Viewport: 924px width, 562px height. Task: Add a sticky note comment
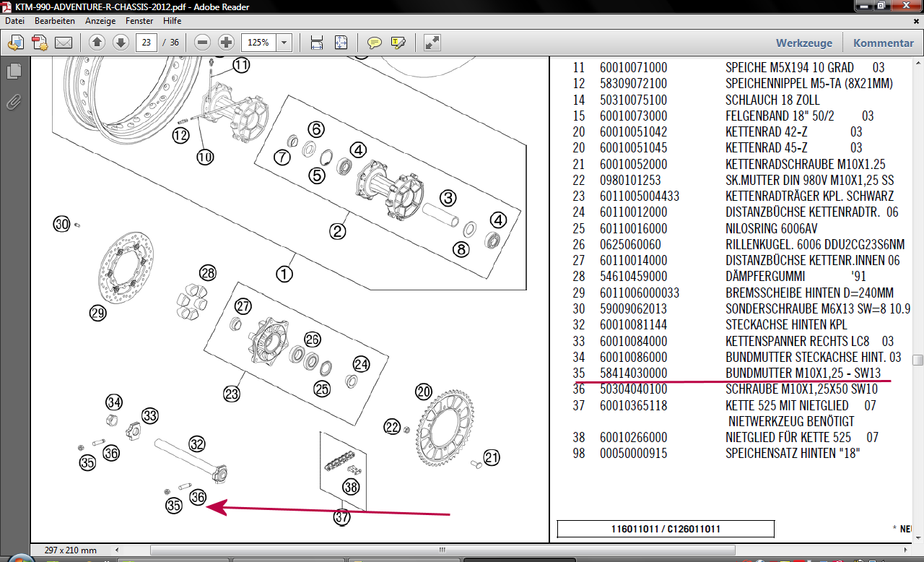coord(374,43)
